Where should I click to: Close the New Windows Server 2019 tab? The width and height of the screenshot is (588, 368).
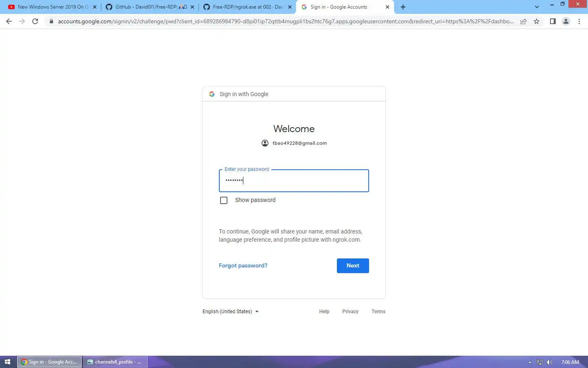95,7
